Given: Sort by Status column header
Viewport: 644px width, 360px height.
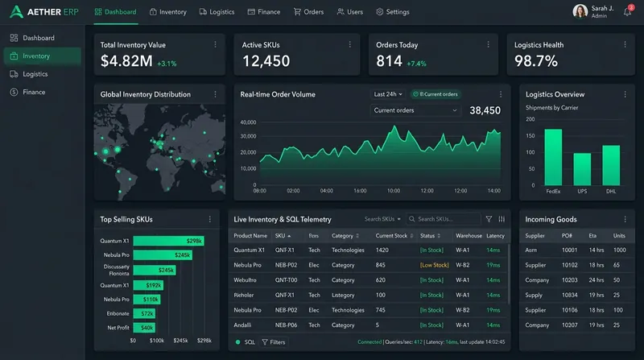Looking at the screenshot, I should 431,235.
